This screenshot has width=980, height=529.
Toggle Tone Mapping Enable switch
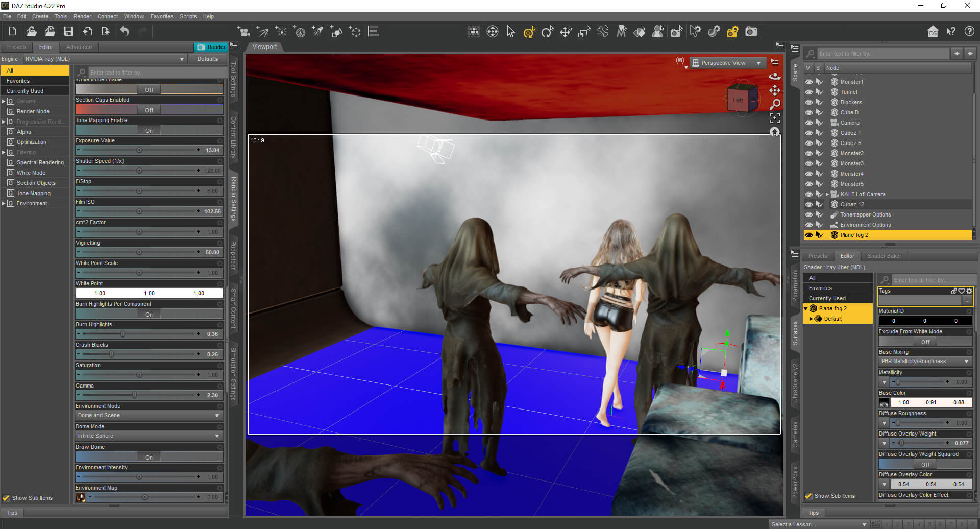[149, 130]
